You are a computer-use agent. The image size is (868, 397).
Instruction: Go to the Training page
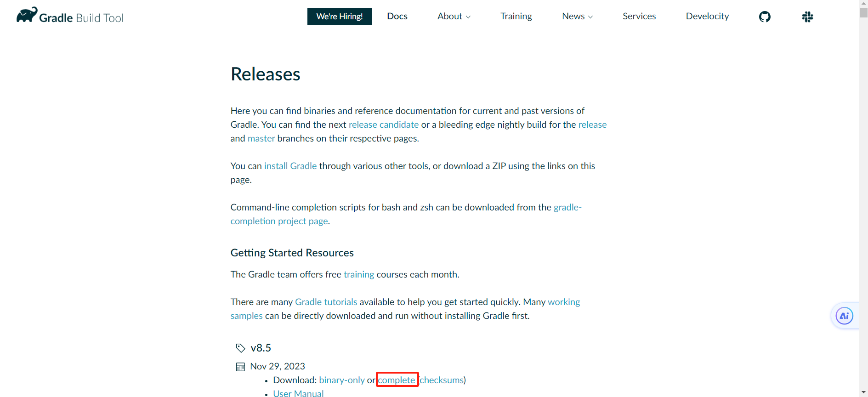click(x=516, y=17)
